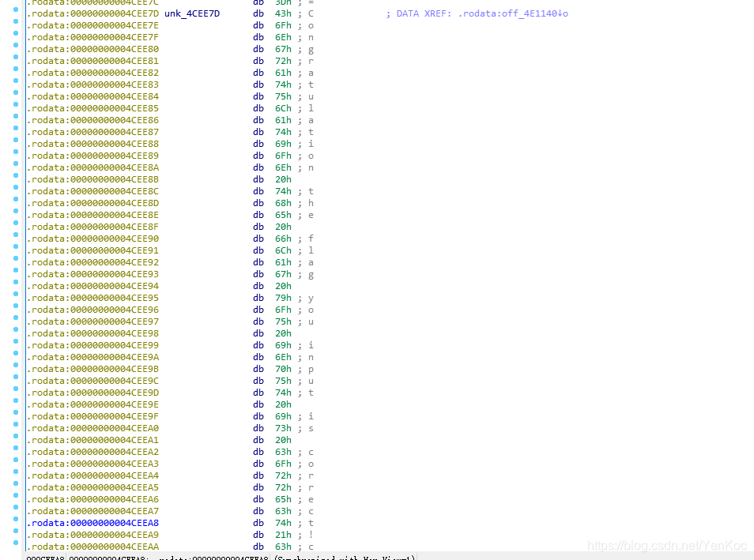
Task: Click address .rodata:00000000004CEEA1
Action: [92, 440]
